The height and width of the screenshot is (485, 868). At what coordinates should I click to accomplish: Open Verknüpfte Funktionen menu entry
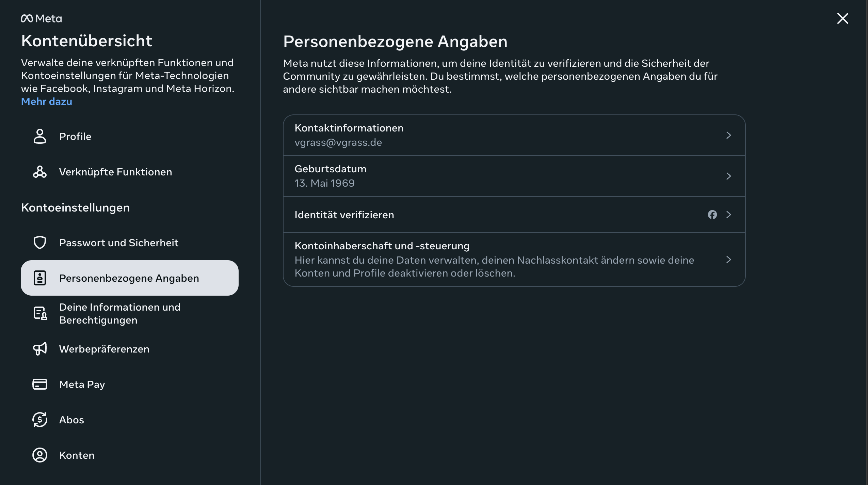(115, 172)
